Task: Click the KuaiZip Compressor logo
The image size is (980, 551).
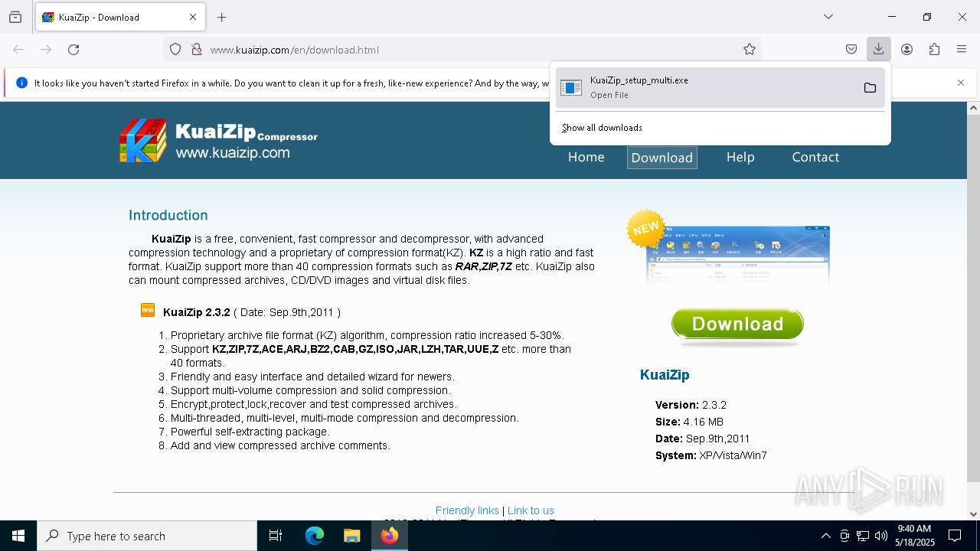Action: pyautogui.click(x=218, y=141)
